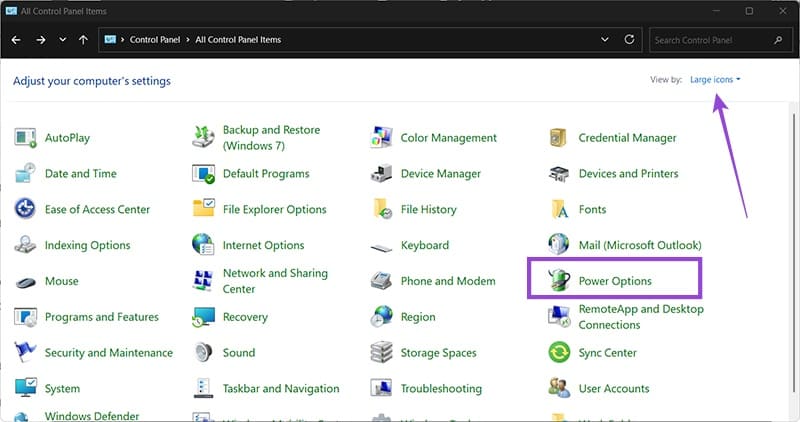This screenshot has width=800, height=422.
Task: Open the Region globe icon
Action: click(381, 316)
